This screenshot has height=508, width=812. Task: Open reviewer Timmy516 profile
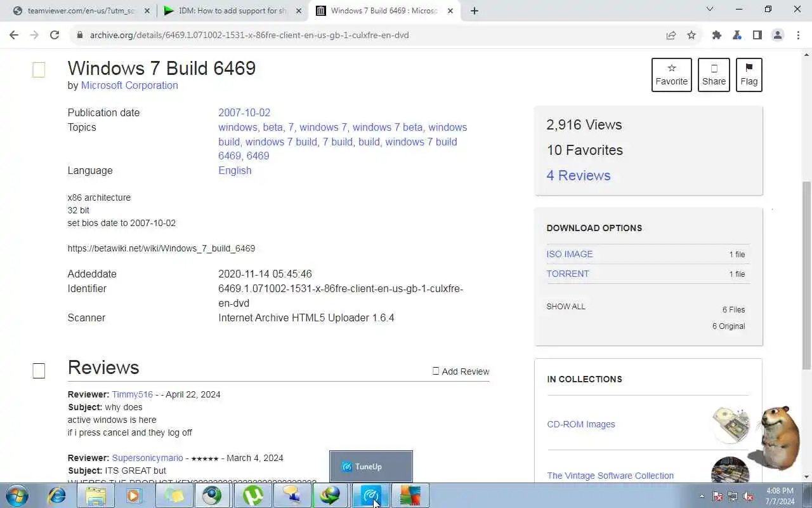[x=133, y=394]
